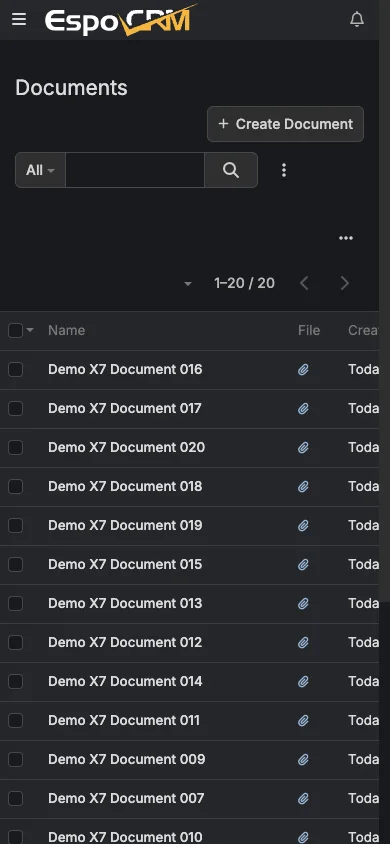390x844 pixels.
Task: Open Demo X7 Document 015
Action: point(125,564)
